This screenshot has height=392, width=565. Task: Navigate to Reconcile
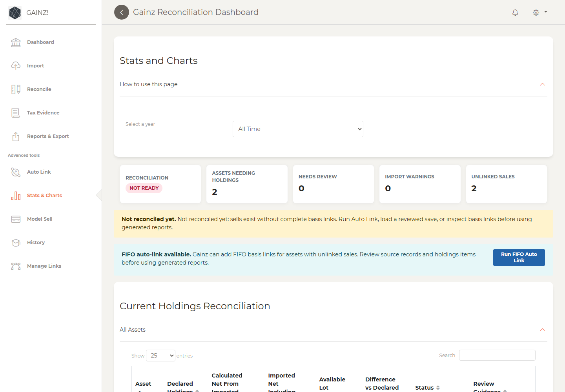tap(39, 89)
